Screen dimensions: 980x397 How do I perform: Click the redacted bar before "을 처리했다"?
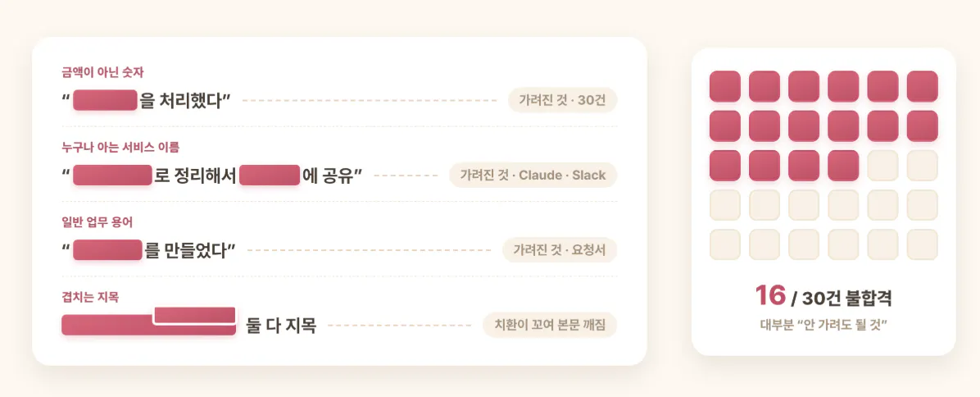coord(105,100)
